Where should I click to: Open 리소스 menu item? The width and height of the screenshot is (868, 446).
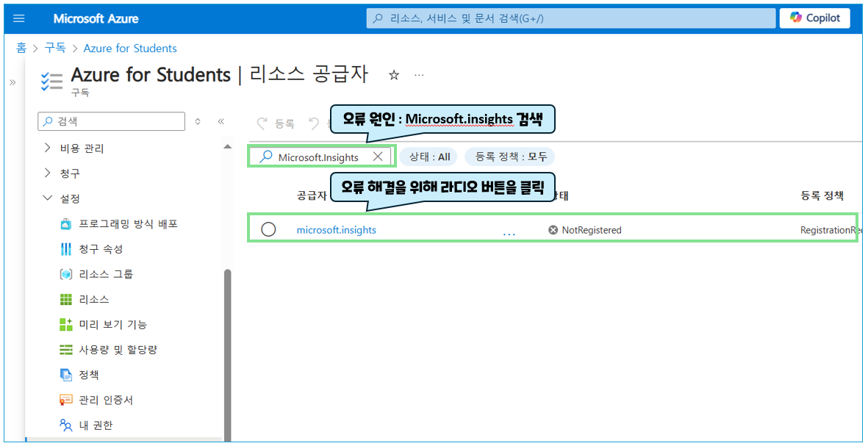pos(94,299)
